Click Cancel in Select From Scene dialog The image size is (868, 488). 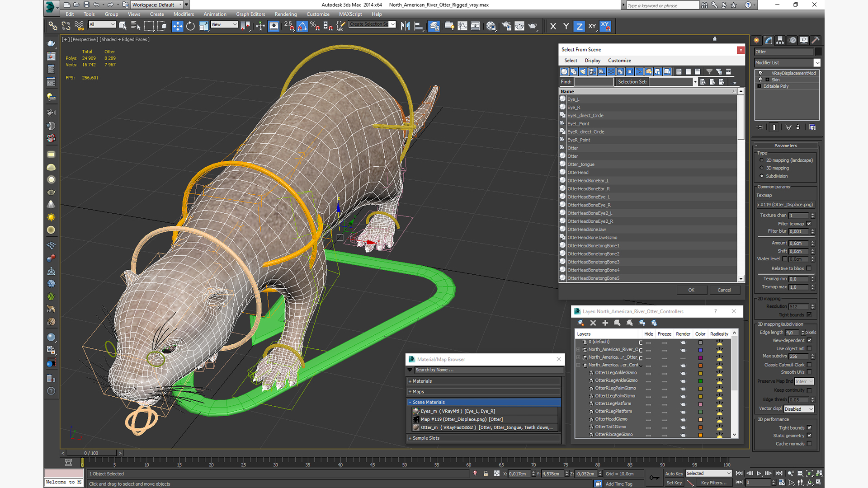tap(724, 290)
